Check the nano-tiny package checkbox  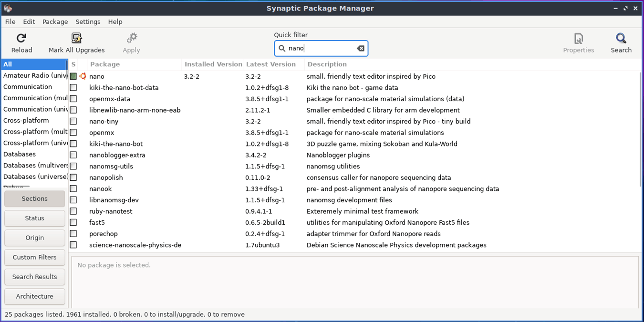73,121
